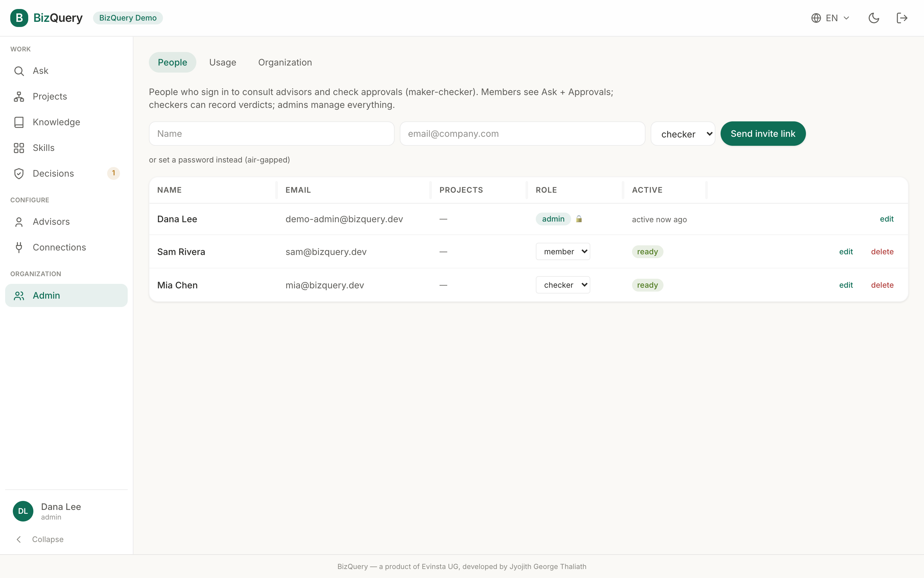Delete Sam Rivera
The height and width of the screenshot is (578, 924).
point(882,251)
